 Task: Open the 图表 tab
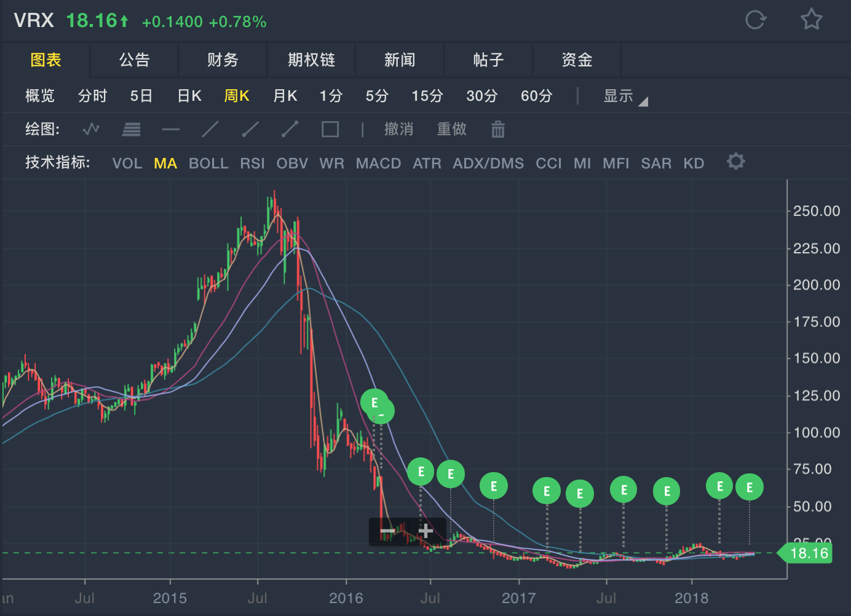[x=46, y=60]
